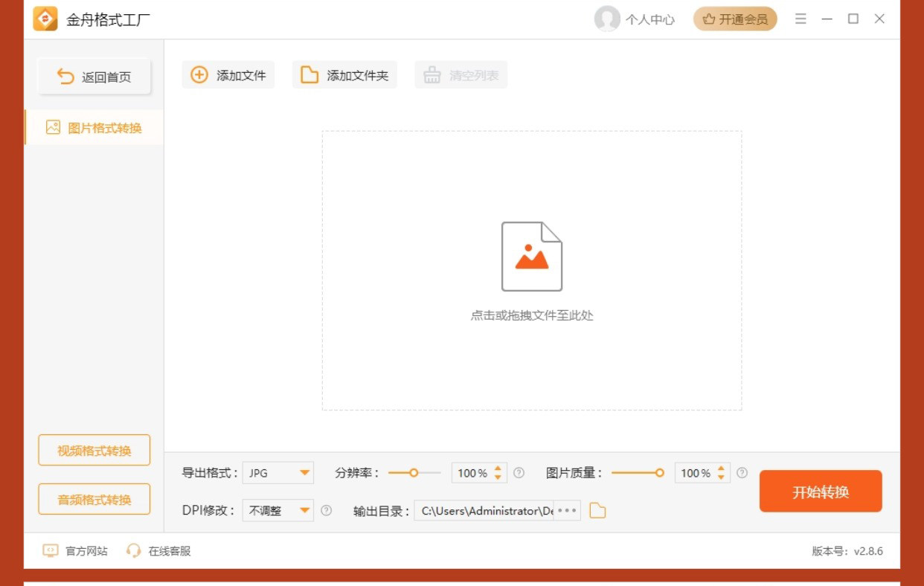Switch to 音频格式转换
This screenshot has height=586, width=924.
click(x=94, y=499)
